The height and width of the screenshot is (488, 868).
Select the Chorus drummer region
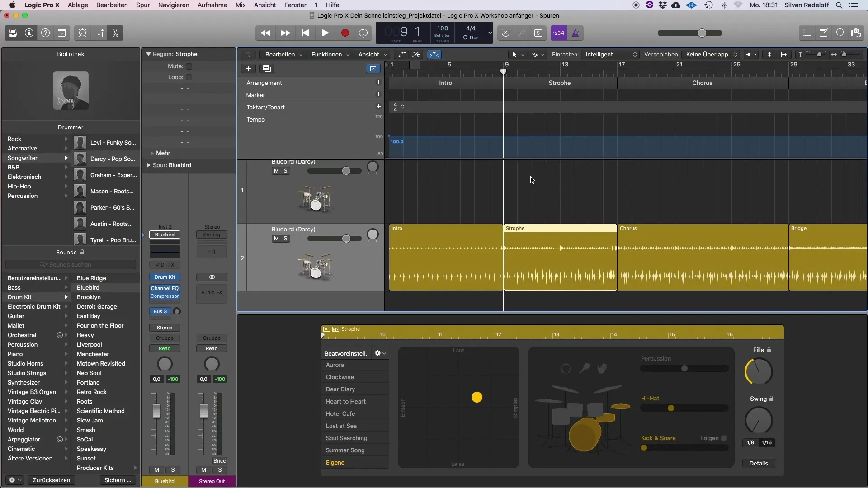pyautogui.click(x=703, y=257)
